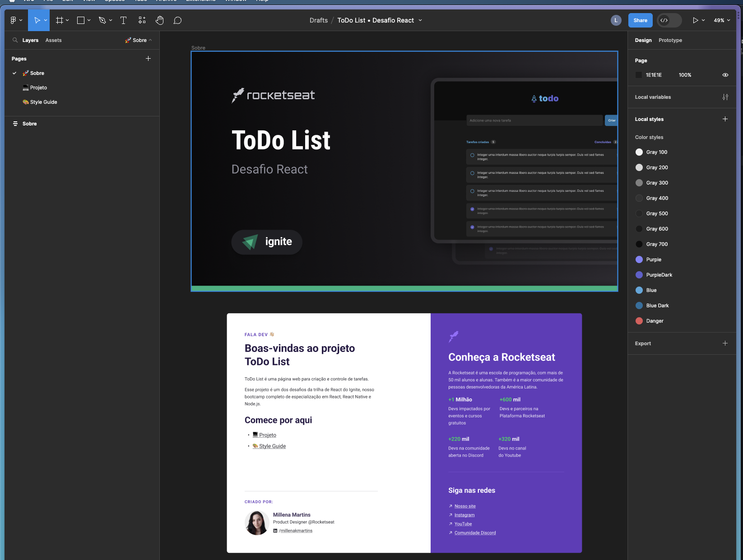Click the page color hex value 1E1E1E
The width and height of the screenshot is (743, 560).
click(654, 75)
